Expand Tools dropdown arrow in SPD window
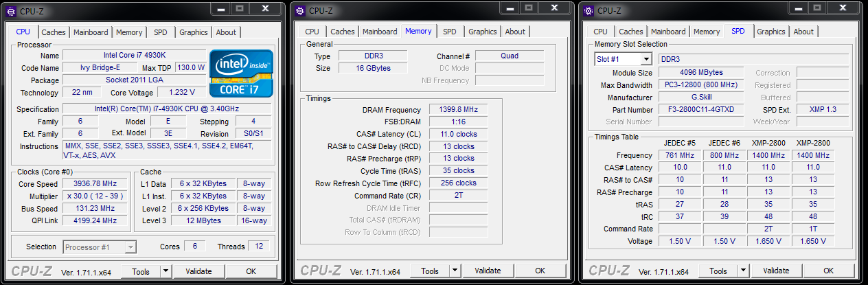Image resolution: width=868 pixels, height=285 pixels. click(742, 271)
